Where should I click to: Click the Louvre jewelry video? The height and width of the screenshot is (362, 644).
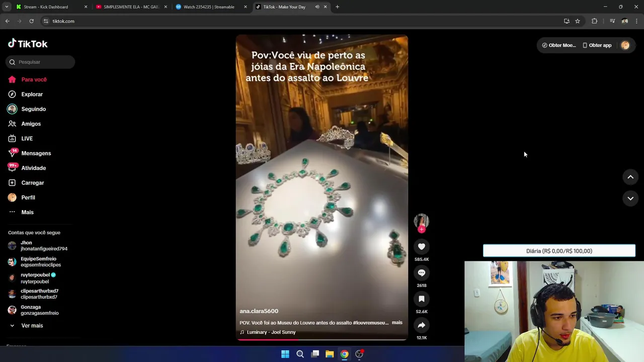click(x=322, y=188)
